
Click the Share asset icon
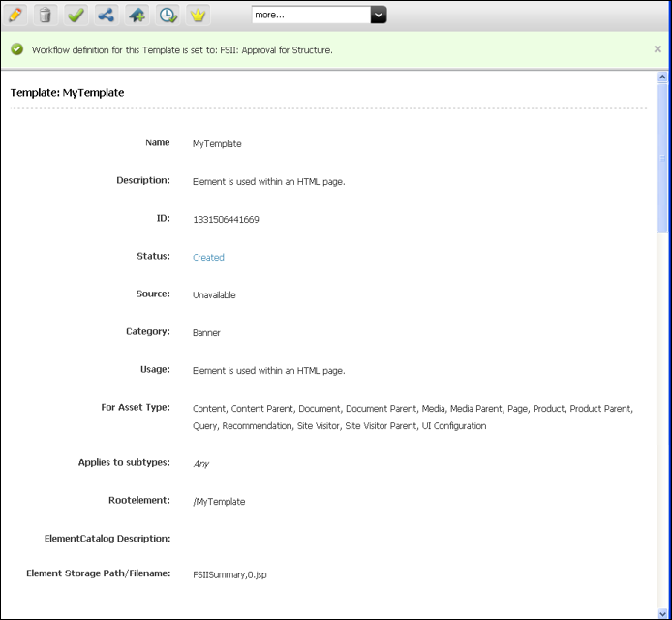(x=107, y=15)
